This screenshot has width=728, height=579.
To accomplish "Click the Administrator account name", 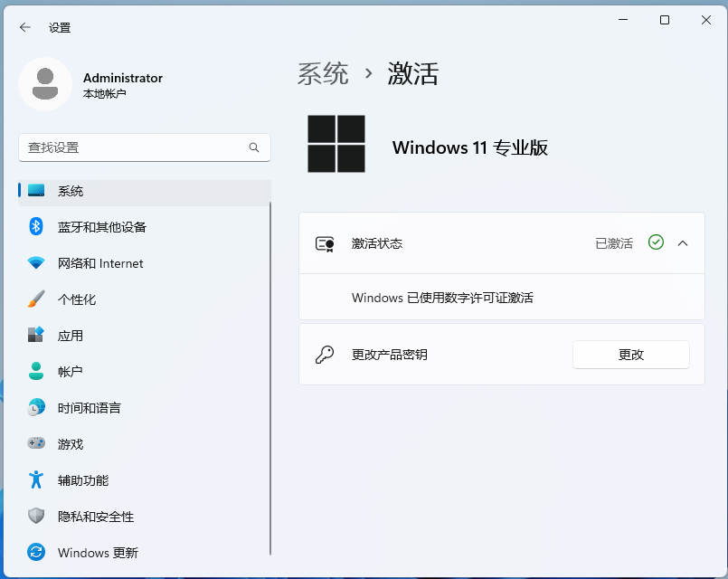I will coord(123,78).
